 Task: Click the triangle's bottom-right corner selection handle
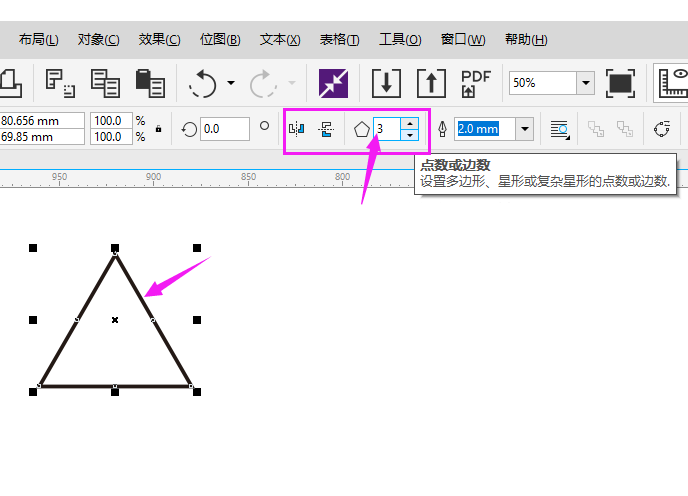pyautogui.click(x=197, y=392)
